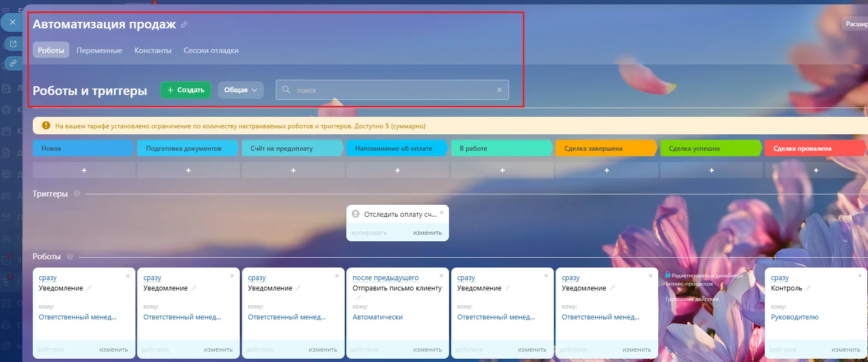Focus the поиск search input
The image size is (868, 362).
point(393,90)
